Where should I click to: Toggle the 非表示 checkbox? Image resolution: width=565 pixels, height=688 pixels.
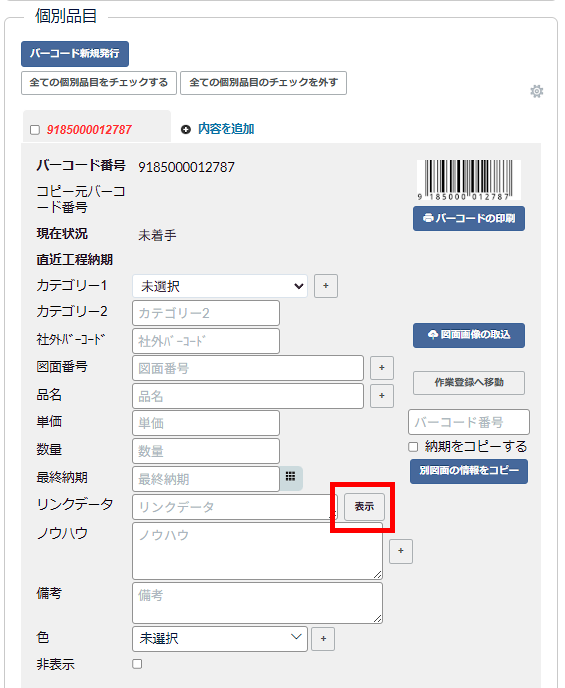click(137, 664)
